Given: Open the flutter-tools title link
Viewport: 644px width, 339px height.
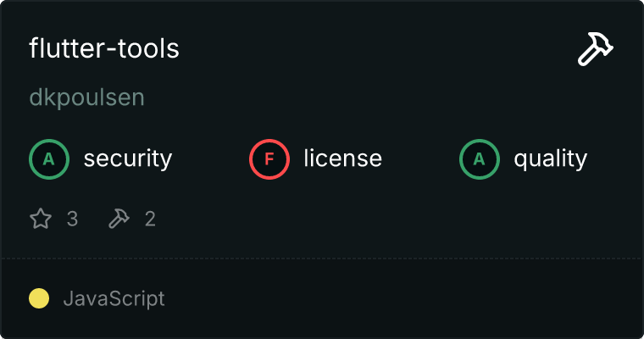Looking at the screenshot, I should (104, 49).
